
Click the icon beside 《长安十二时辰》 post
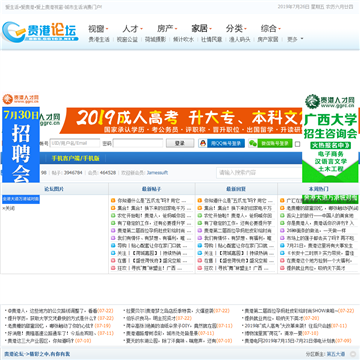coord(282,253)
